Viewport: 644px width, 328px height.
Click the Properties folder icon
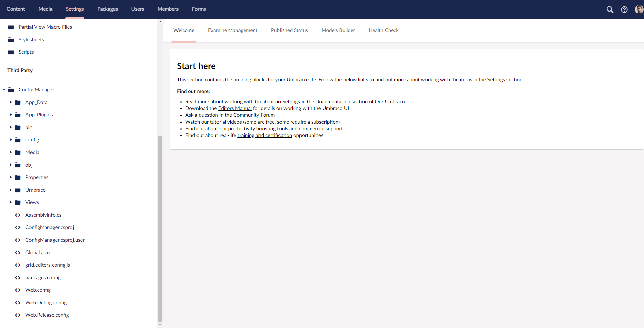click(x=18, y=177)
